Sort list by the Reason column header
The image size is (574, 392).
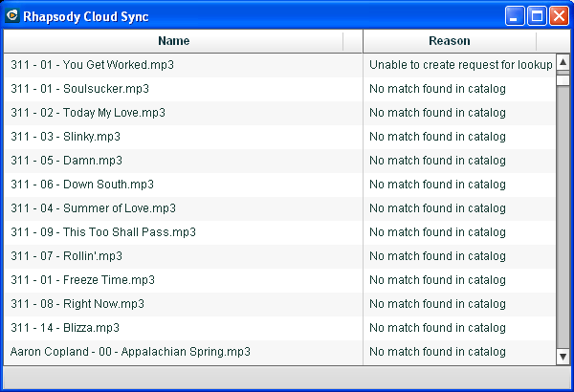449,41
